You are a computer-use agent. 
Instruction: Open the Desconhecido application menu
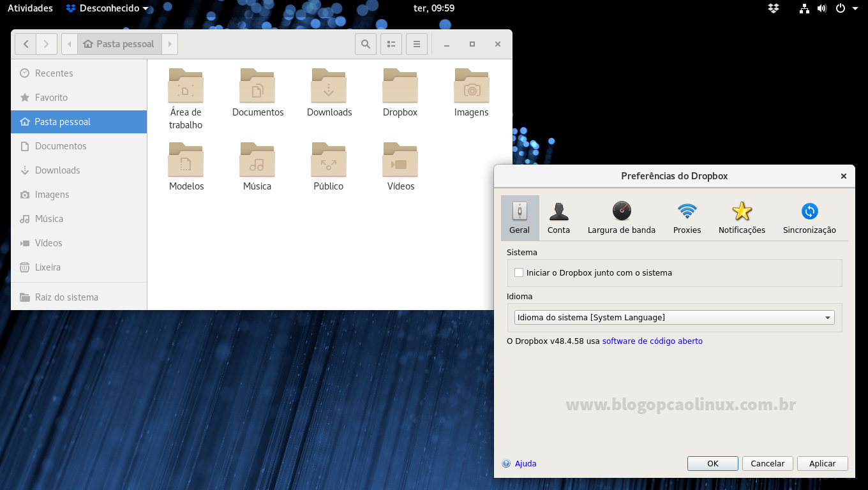pos(107,8)
